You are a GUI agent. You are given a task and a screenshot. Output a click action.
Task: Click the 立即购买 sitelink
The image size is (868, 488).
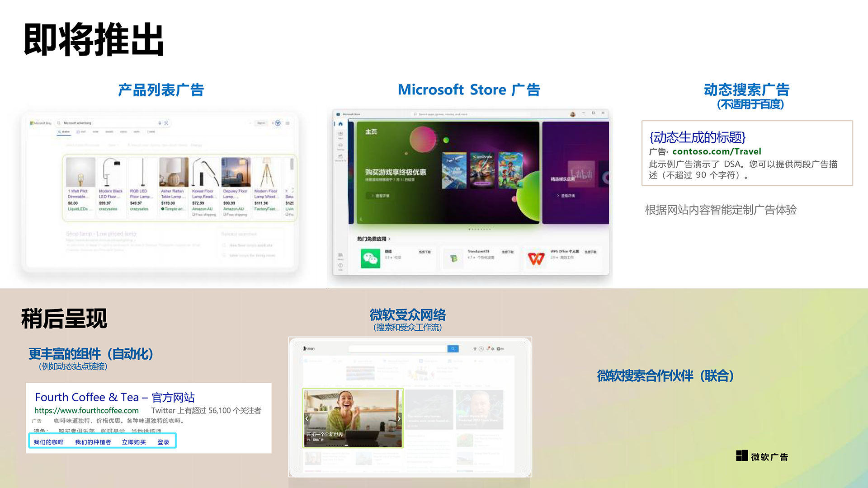tap(134, 442)
